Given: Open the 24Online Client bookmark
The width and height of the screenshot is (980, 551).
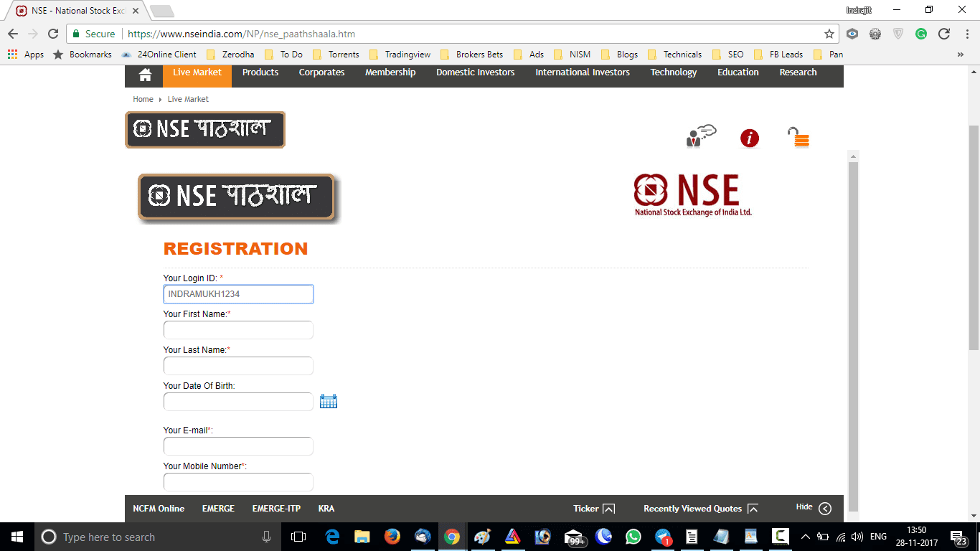Looking at the screenshot, I should point(159,55).
